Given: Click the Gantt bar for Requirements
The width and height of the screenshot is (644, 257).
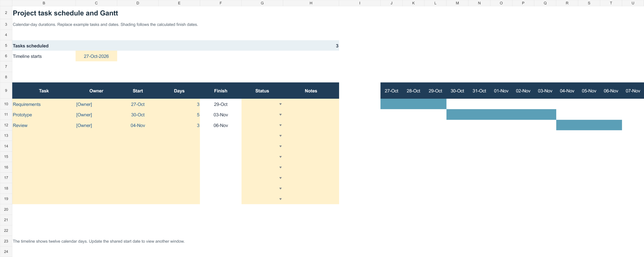Looking at the screenshot, I should [413, 104].
